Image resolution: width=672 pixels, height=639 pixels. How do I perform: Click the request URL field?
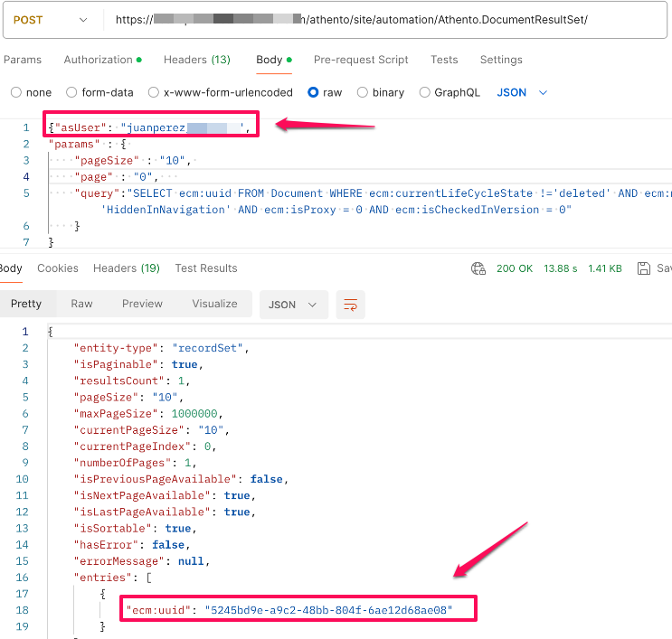pos(351,20)
